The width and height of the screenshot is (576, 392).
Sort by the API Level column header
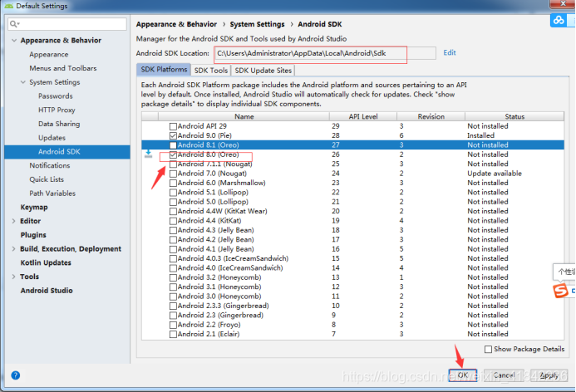[363, 116]
